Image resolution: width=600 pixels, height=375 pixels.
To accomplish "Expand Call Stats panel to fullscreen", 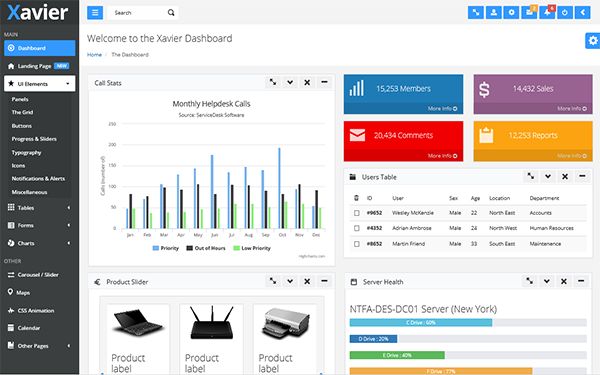I will (x=273, y=82).
